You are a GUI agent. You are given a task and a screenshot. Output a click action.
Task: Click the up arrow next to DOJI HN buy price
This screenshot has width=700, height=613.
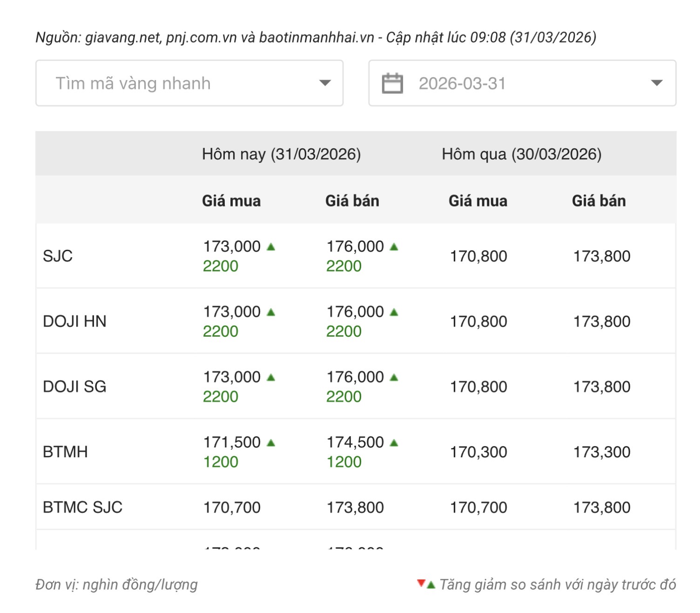271,312
